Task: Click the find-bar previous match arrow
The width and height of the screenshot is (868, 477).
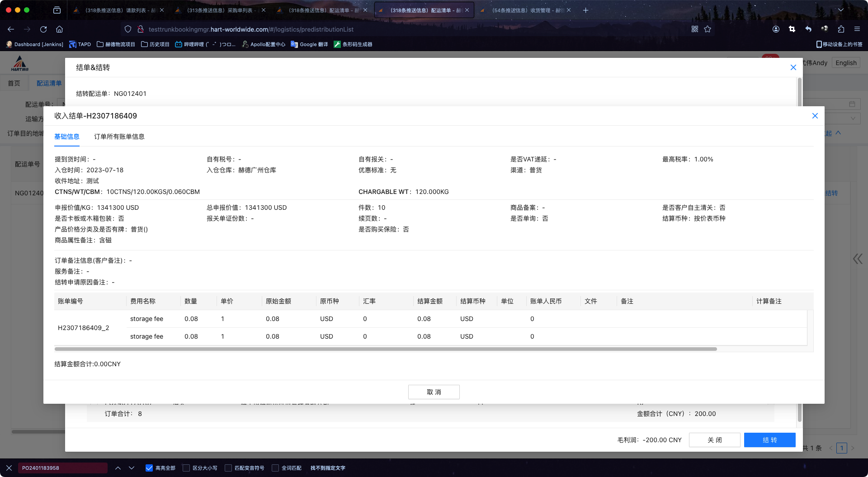Action: click(118, 468)
